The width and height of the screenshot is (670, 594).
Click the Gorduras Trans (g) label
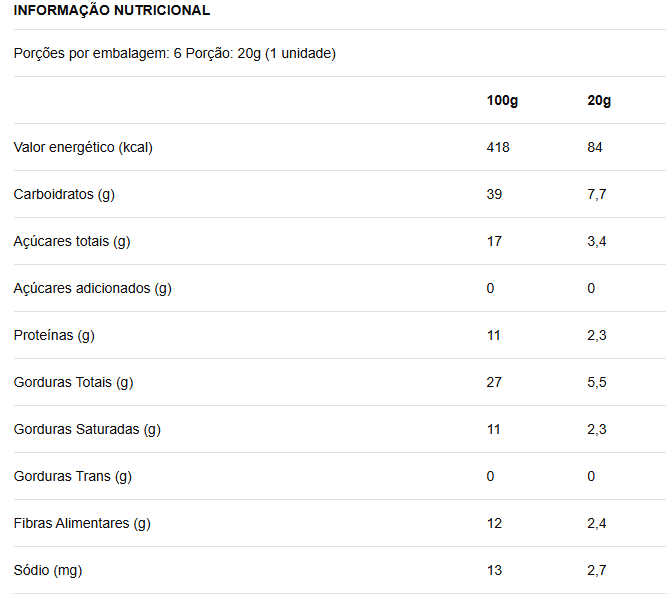(x=72, y=476)
